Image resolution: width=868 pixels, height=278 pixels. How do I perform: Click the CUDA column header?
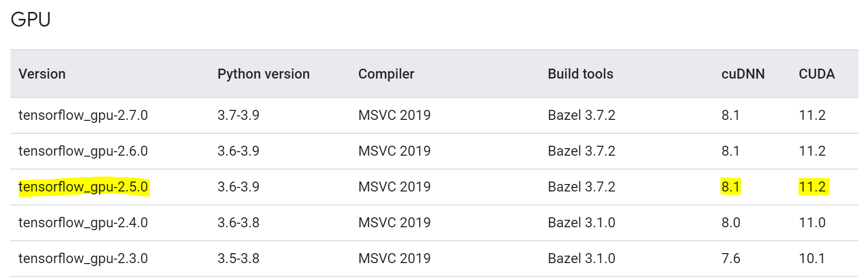pyautogui.click(x=816, y=74)
